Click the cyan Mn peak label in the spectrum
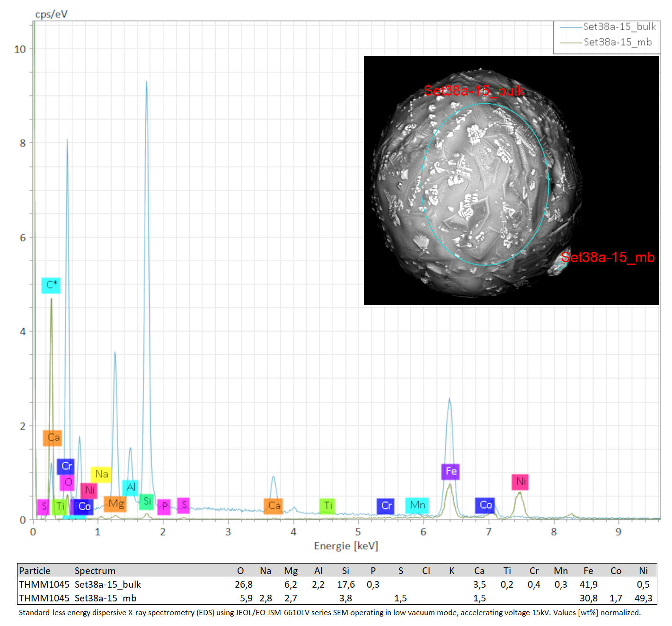Image resolution: width=672 pixels, height=626 pixels. 417,506
